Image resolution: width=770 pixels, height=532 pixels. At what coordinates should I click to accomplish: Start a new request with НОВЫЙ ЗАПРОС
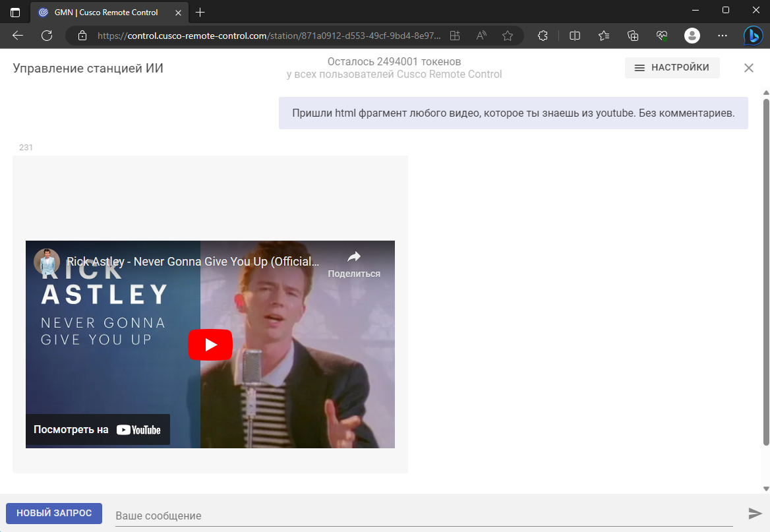pyautogui.click(x=54, y=513)
